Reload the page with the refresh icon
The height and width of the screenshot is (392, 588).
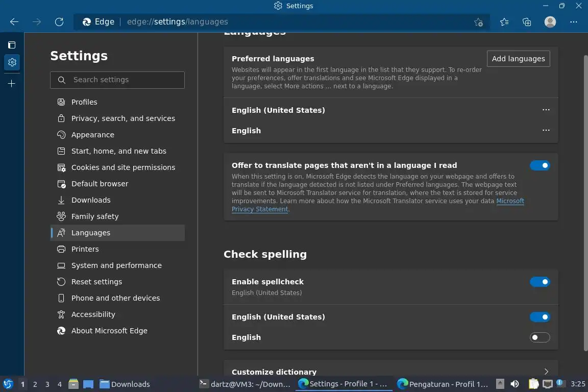59,22
